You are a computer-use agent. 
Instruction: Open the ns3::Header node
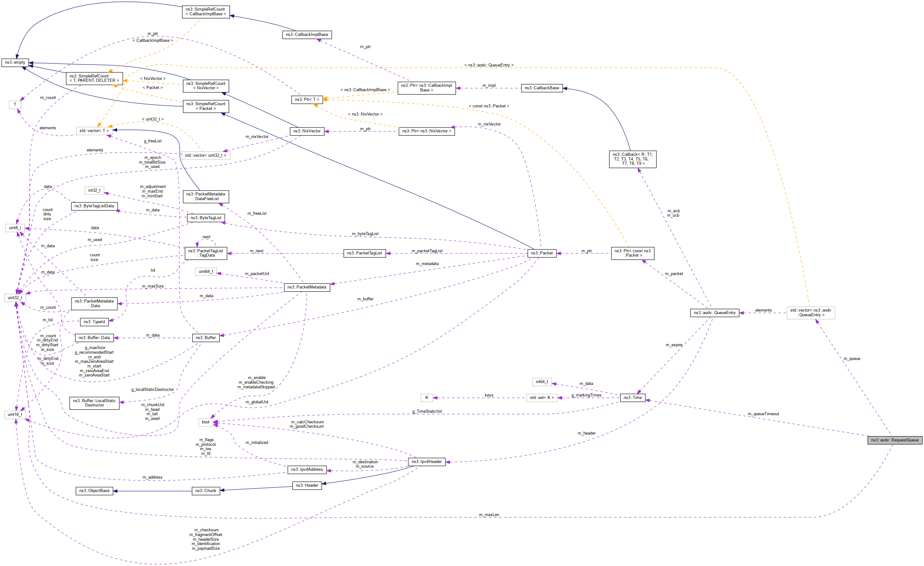[x=307, y=485]
